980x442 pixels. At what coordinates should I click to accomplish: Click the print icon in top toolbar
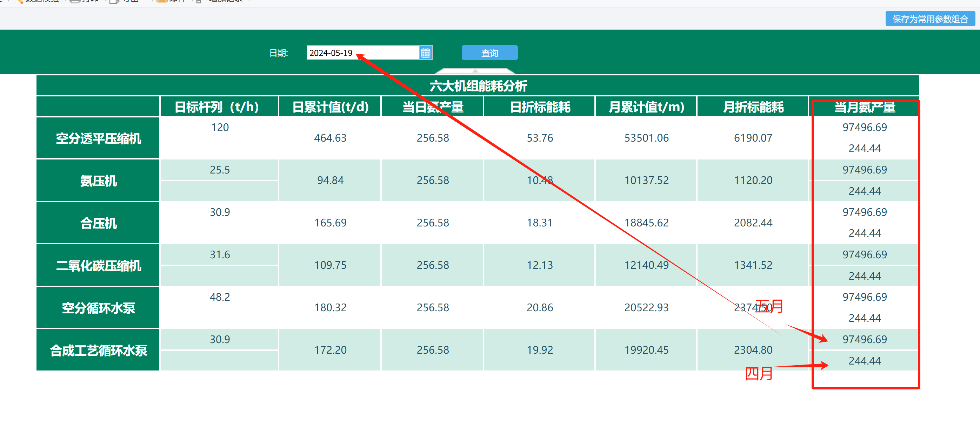pos(75,1)
